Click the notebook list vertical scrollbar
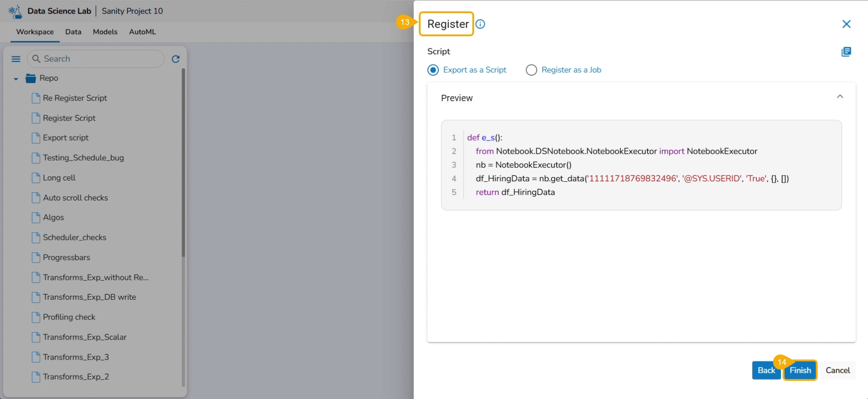The image size is (868, 399). pyautogui.click(x=183, y=163)
